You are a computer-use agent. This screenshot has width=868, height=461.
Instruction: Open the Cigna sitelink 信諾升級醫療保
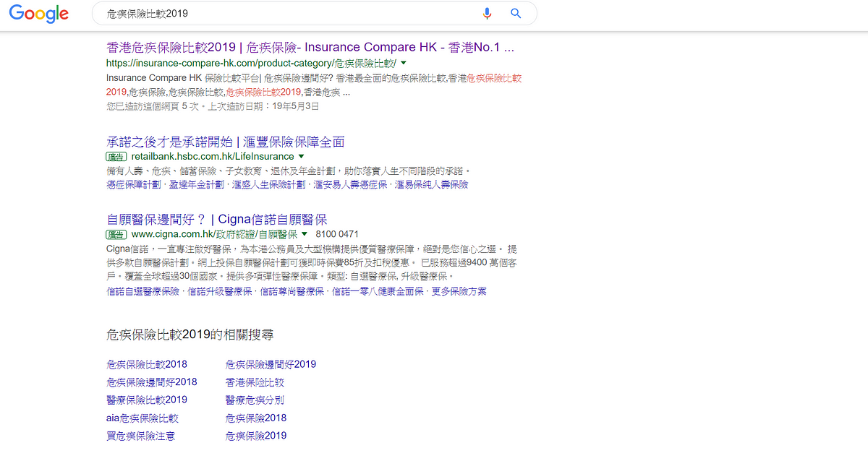click(x=219, y=292)
